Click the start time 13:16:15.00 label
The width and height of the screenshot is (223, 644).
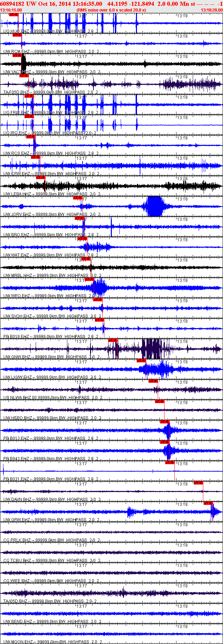coord(11,10)
